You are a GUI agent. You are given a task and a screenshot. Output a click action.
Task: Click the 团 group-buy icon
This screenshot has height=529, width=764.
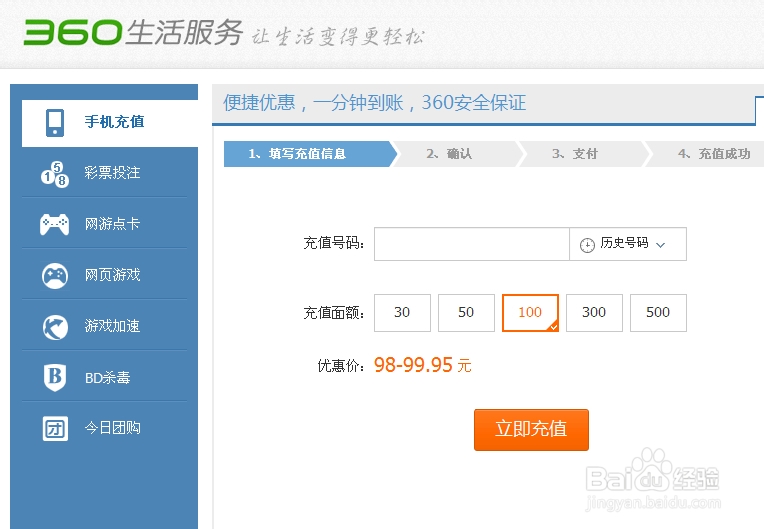(55, 429)
